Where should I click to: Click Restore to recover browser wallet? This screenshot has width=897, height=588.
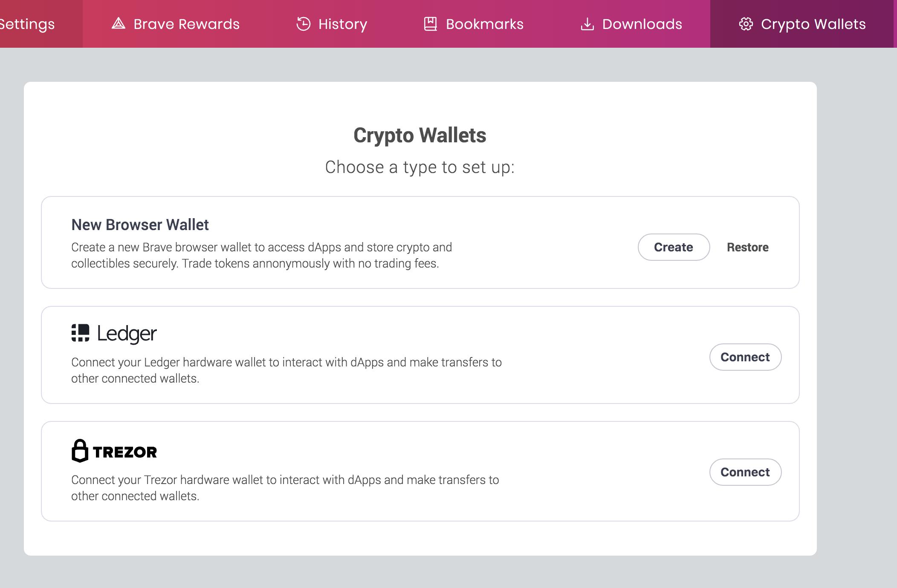click(747, 247)
